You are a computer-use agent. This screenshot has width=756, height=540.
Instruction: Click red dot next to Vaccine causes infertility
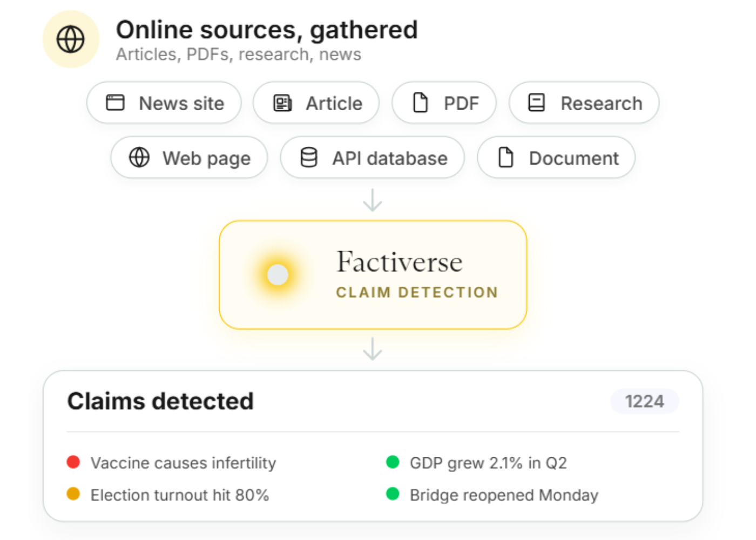(73, 462)
